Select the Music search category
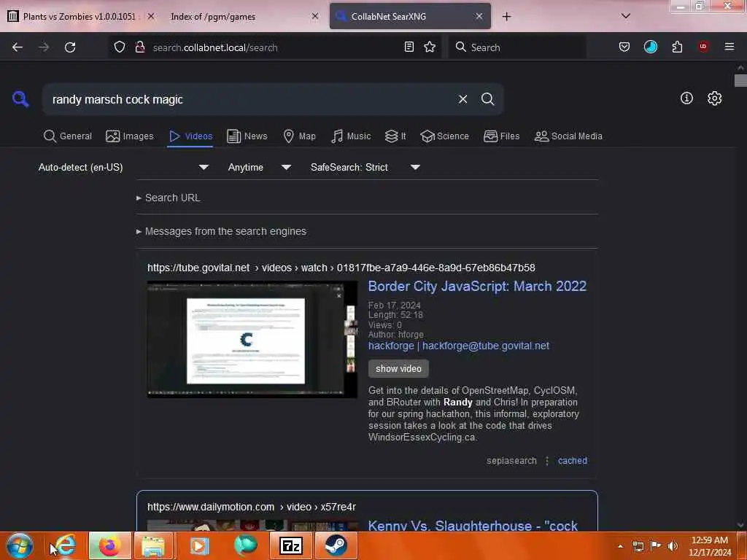Viewport: 747px width, 560px height. [351, 136]
